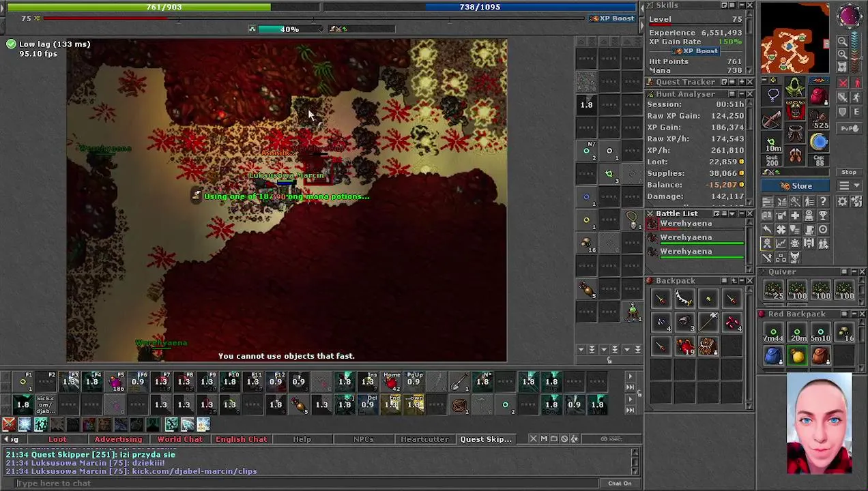868x491 pixels.
Task: Show earlier chat tabs with left arrow
Action: 8,439
